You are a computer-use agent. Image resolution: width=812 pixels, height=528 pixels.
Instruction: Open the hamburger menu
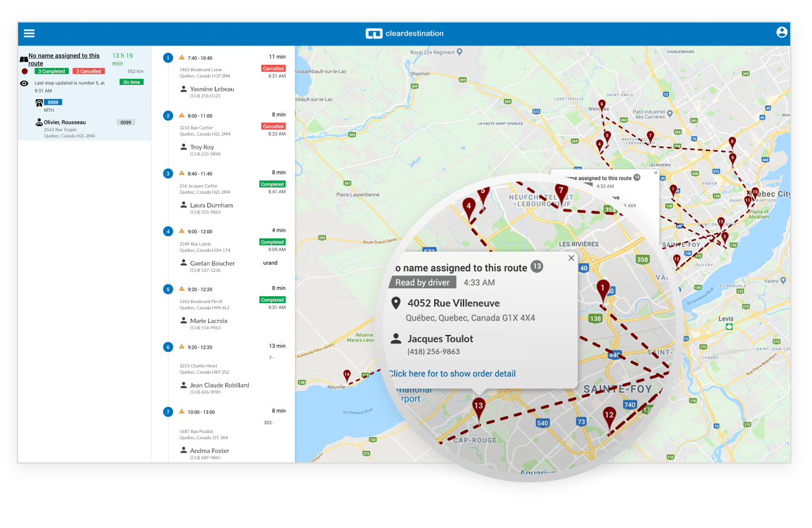click(x=29, y=34)
